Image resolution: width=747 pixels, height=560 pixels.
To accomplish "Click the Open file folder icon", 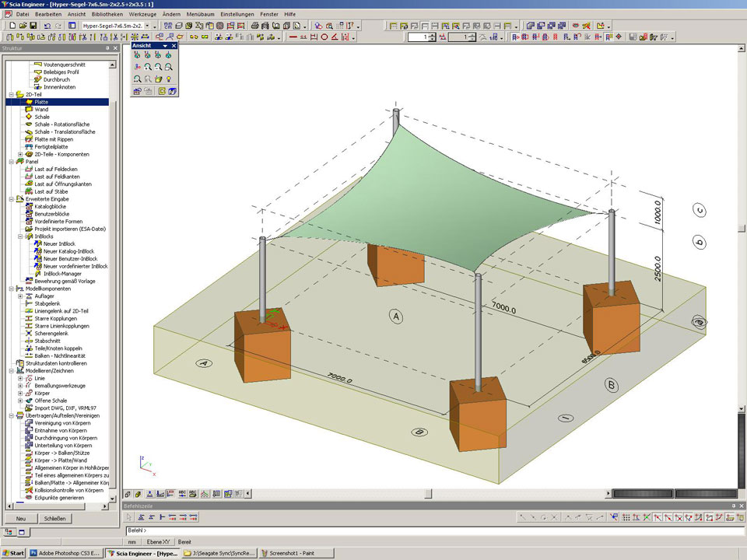I will 22,26.
